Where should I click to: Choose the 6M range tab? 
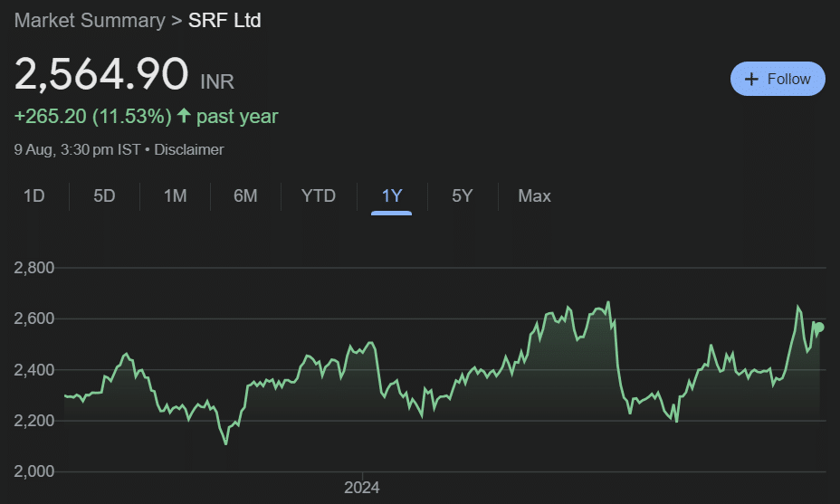(245, 196)
